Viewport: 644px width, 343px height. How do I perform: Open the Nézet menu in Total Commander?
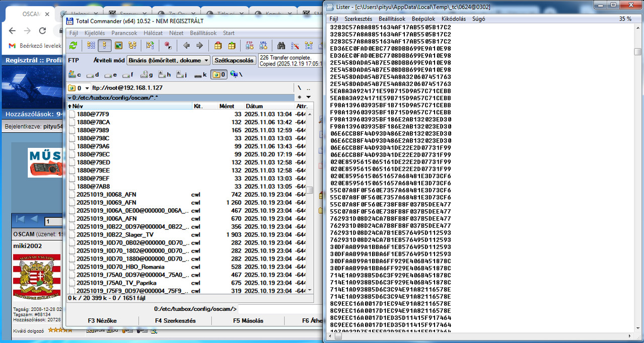point(176,33)
